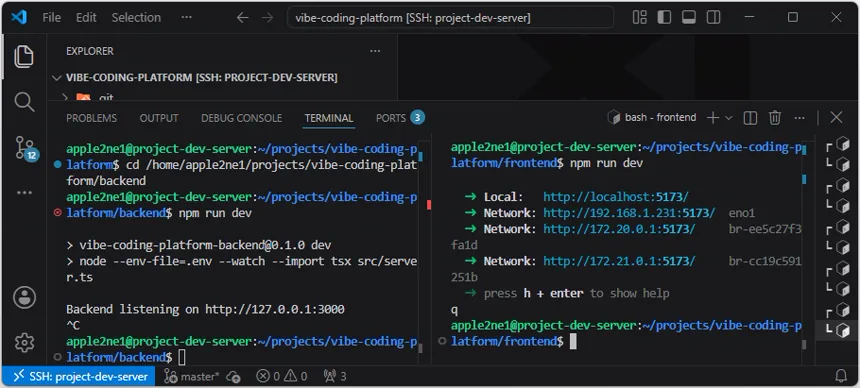860x388 pixels.
Task: Close the bottom panel with X
Action: pos(836,117)
